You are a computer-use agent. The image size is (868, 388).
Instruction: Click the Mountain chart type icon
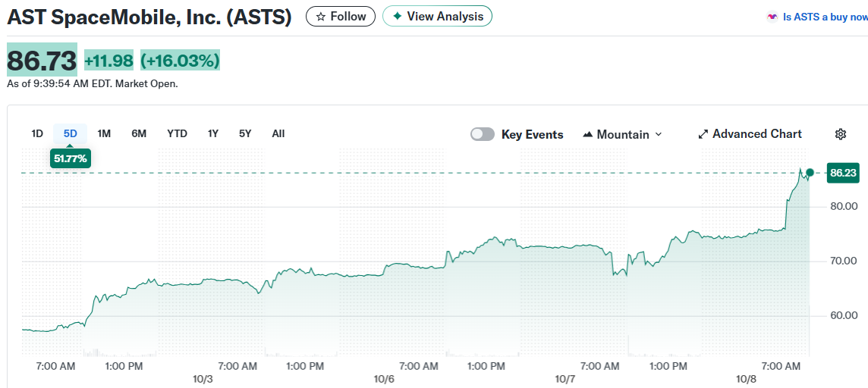click(x=587, y=134)
